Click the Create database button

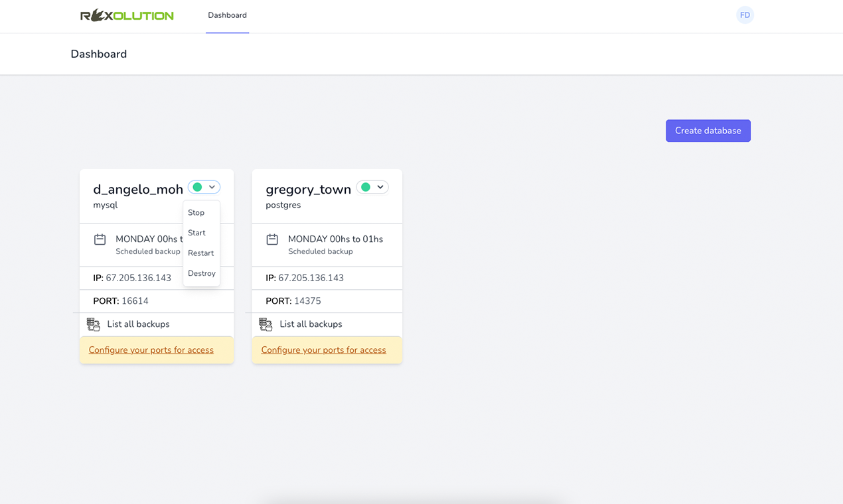(x=708, y=131)
